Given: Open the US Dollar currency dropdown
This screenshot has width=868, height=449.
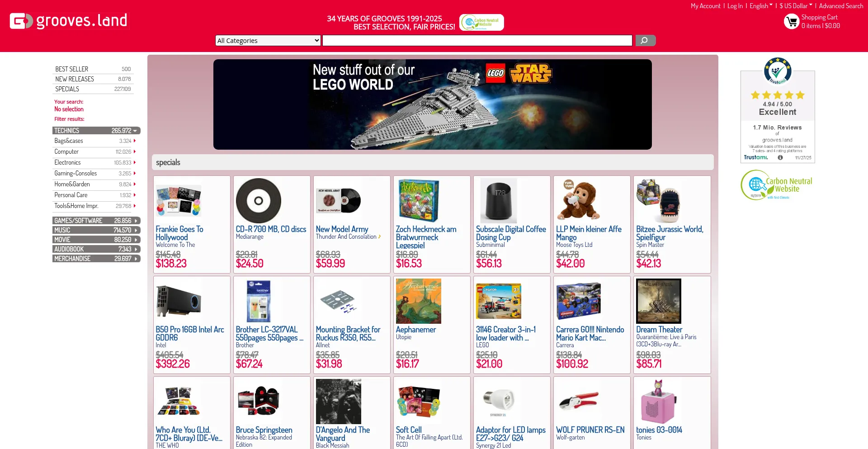Looking at the screenshot, I should pos(796,6).
